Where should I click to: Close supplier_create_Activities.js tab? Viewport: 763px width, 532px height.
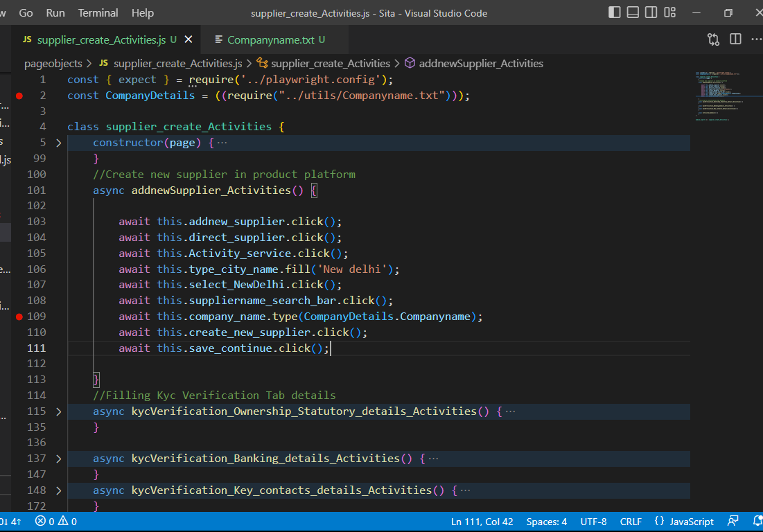(x=188, y=39)
